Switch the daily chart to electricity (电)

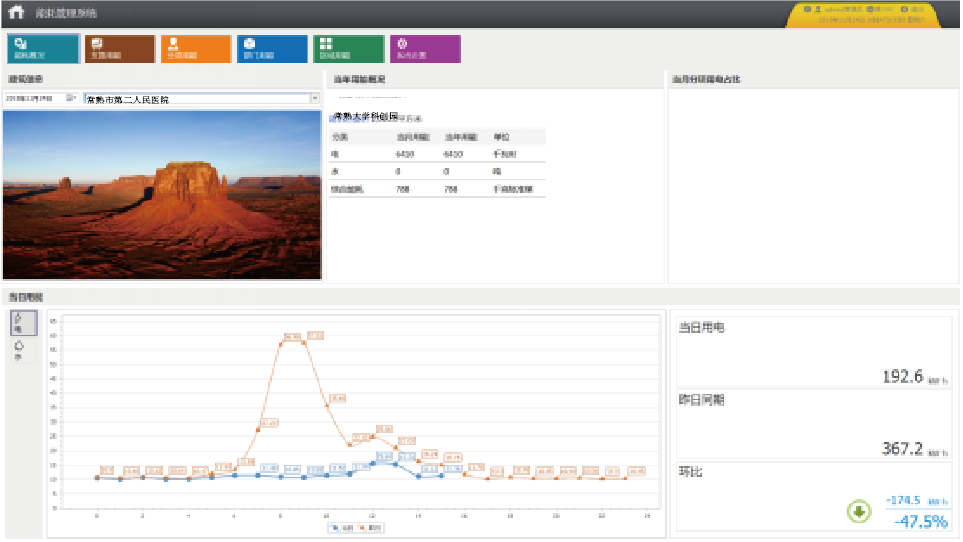pyautogui.click(x=23, y=323)
